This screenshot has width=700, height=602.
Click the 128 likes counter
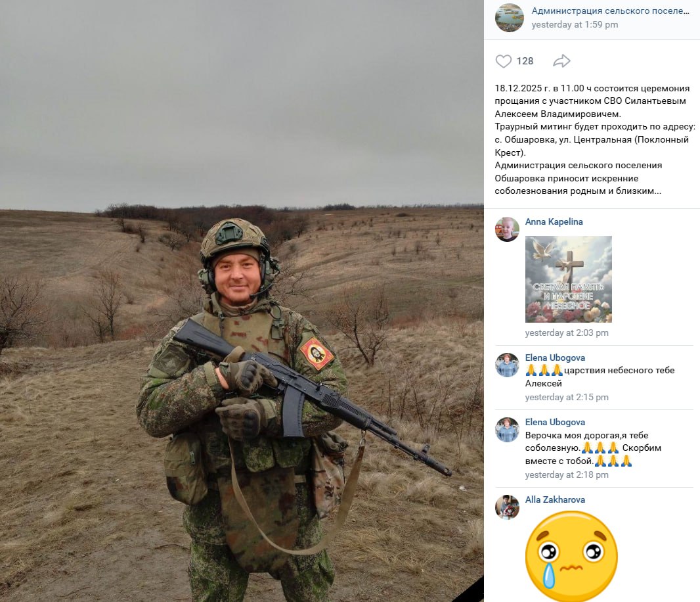(525, 61)
